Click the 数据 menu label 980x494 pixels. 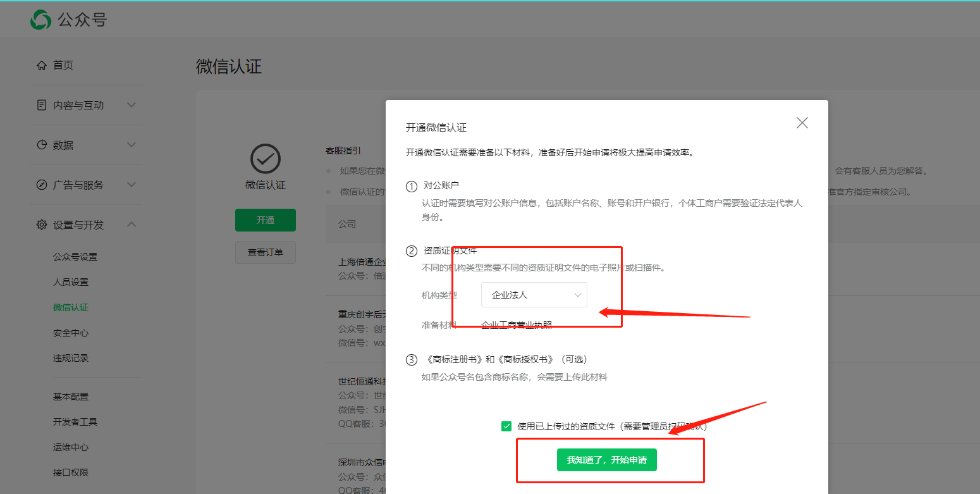coord(63,145)
